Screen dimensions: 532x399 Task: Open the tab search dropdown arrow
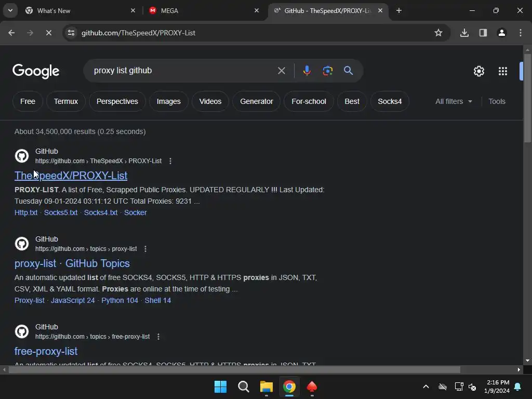pos(10,10)
